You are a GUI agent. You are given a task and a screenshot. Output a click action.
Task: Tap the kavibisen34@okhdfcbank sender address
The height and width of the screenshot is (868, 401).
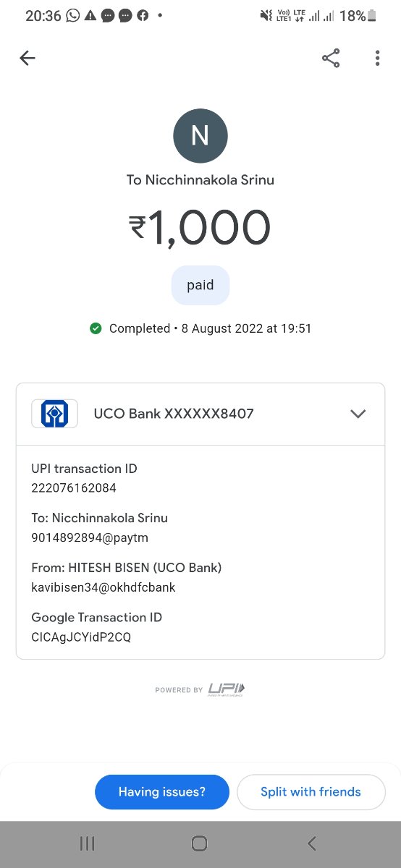(104, 587)
